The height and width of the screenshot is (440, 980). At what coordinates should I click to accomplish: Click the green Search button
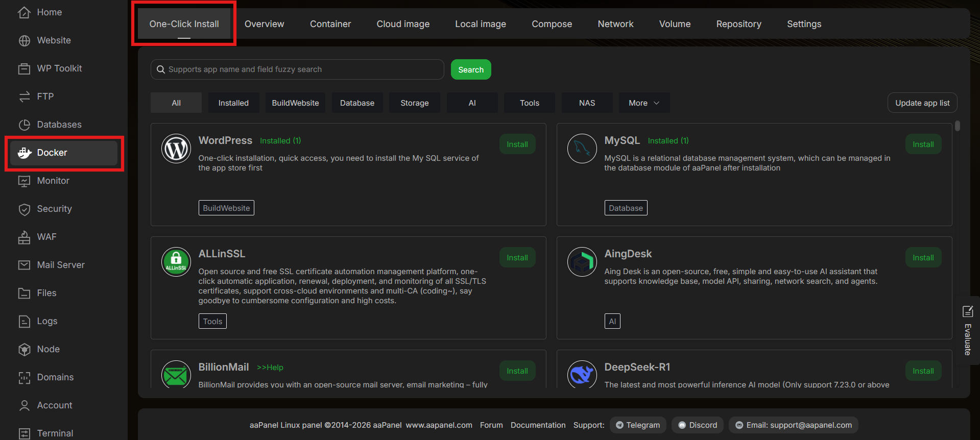coord(471,69)
